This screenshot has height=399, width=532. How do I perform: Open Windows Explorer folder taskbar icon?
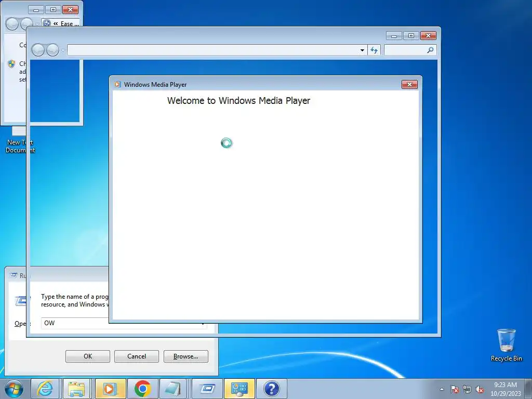[x=76, y=389]
